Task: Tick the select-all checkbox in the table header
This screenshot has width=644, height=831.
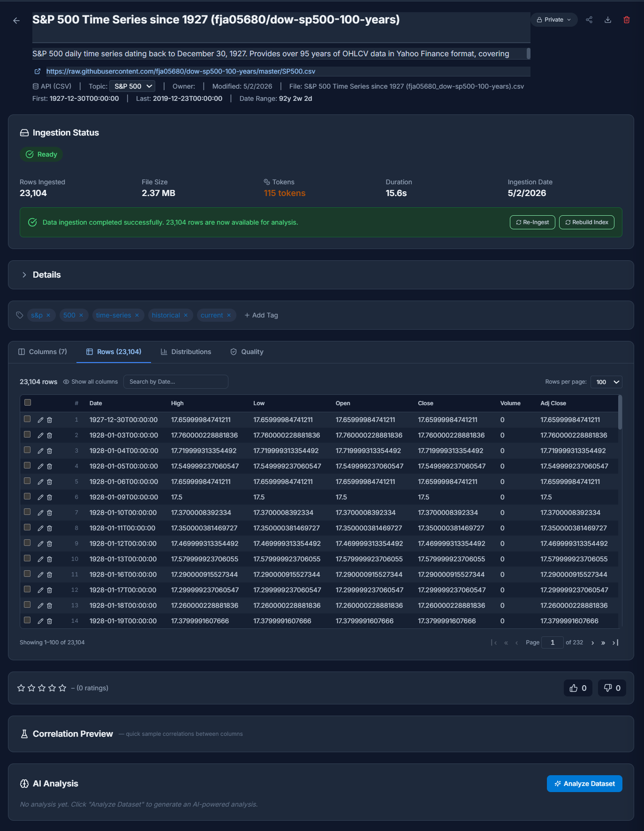Action: tap(28, 402)
